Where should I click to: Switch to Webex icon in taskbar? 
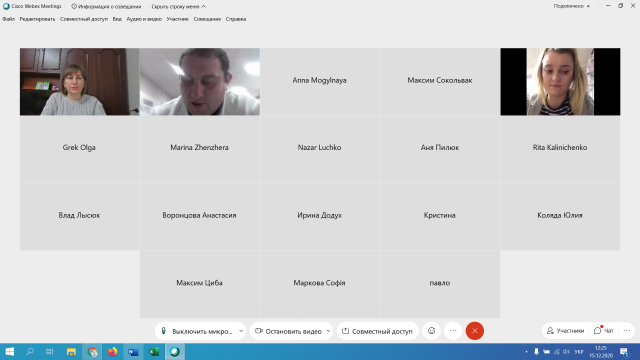click(x=175, y=351)
